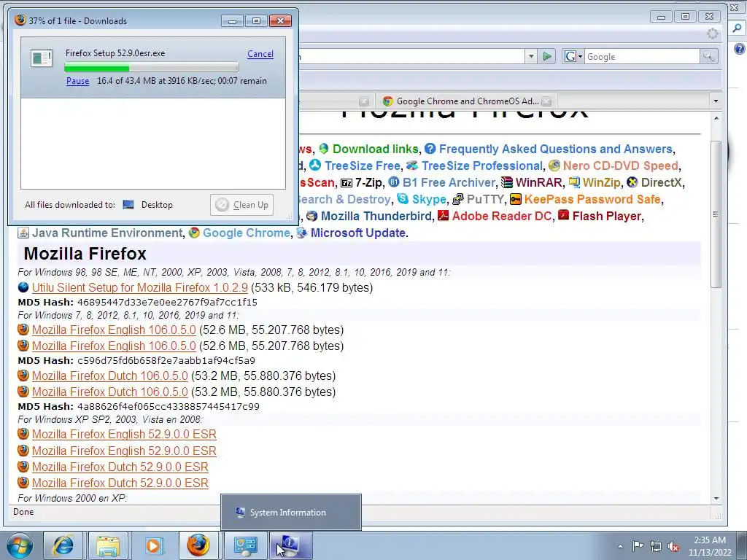Click the volume speaker tray icon
747x560 pixels.
coord(673,546)
